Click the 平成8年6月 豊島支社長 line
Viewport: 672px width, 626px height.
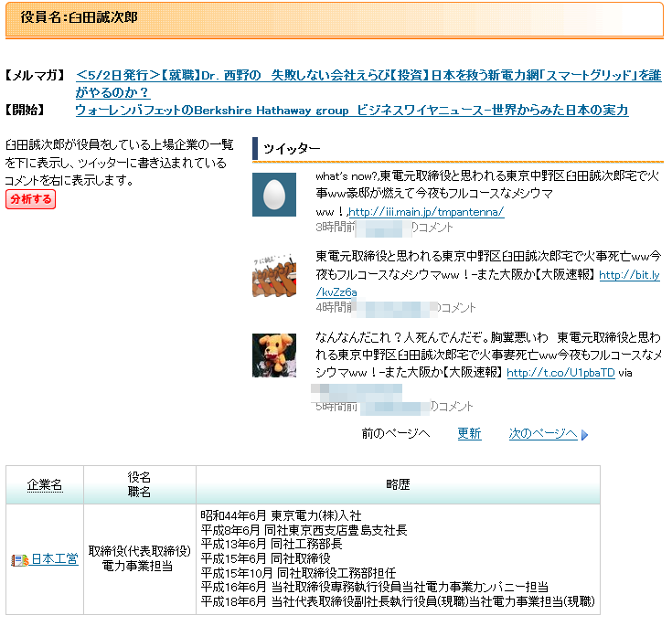click(304, 530)
